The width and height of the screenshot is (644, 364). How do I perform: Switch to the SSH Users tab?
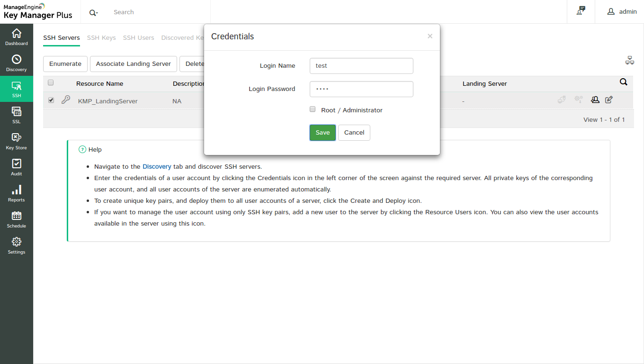click(138, 38)
